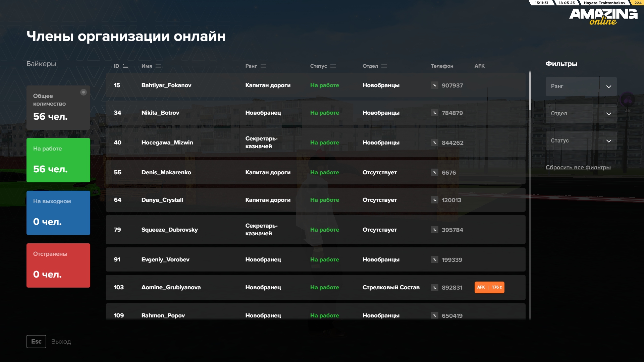Screen dimensions: 644x362
Task: Click the Ранг column sort icon
Action: [x=263, y=66]
